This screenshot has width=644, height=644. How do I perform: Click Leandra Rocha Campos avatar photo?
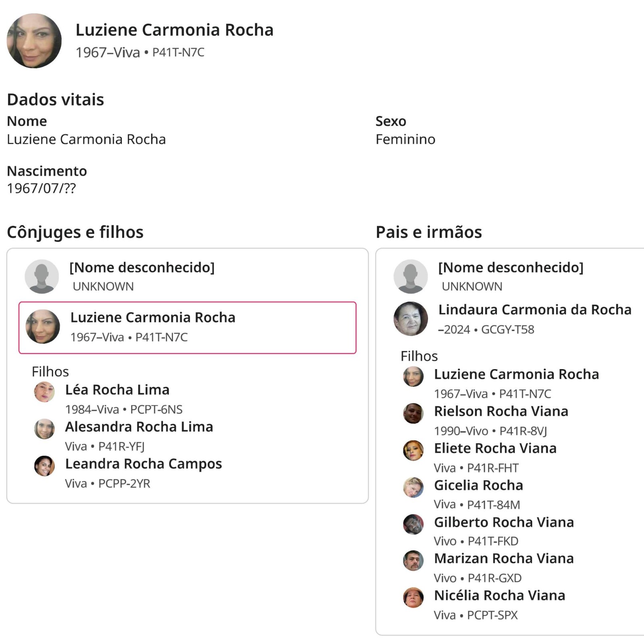(44, 466)
